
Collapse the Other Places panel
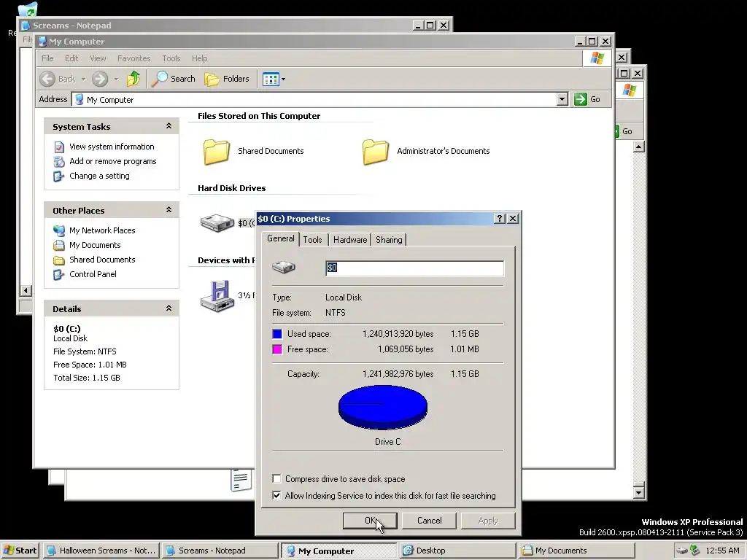pyautogui.click(x=169, y=210)
